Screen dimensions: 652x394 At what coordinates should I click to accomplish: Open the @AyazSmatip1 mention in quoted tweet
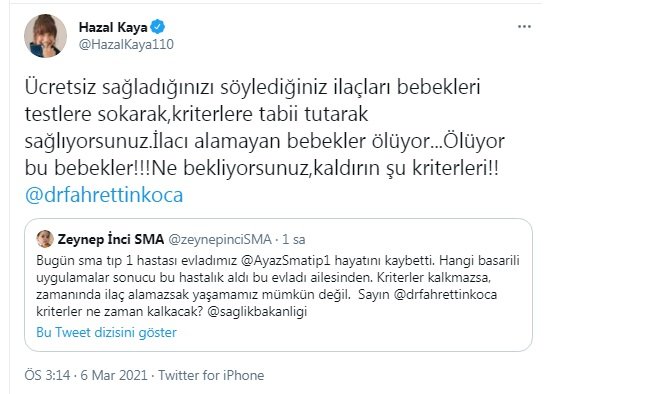(x=286, y=261)
